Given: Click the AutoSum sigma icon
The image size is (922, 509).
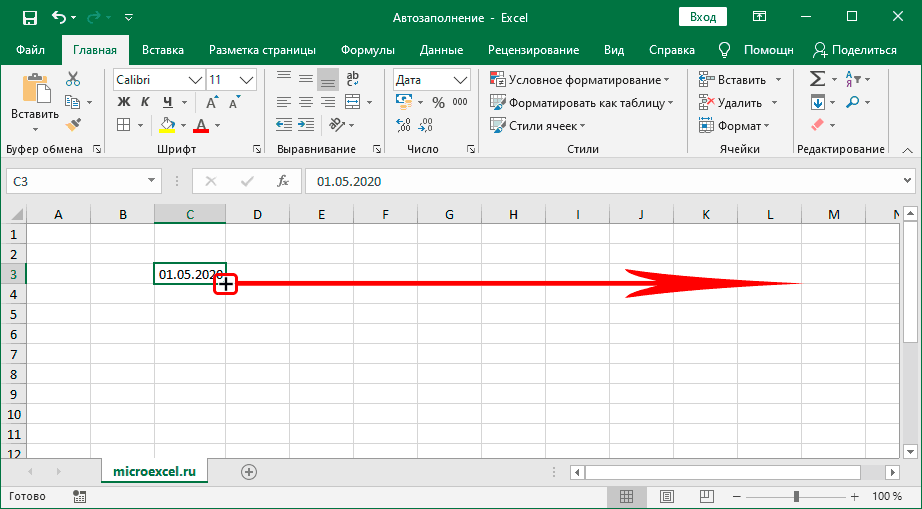Looking at the screenshot, I should tap(817, 79).
